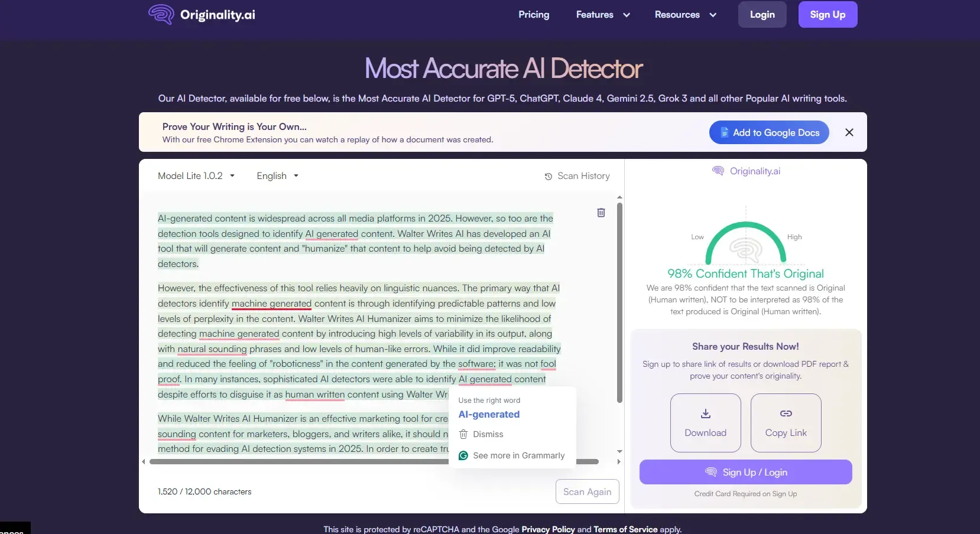This screenshot has width=980, height=534.
Task: Click the Dismiss trash icon in popup
Action: (x=463, y=434)
